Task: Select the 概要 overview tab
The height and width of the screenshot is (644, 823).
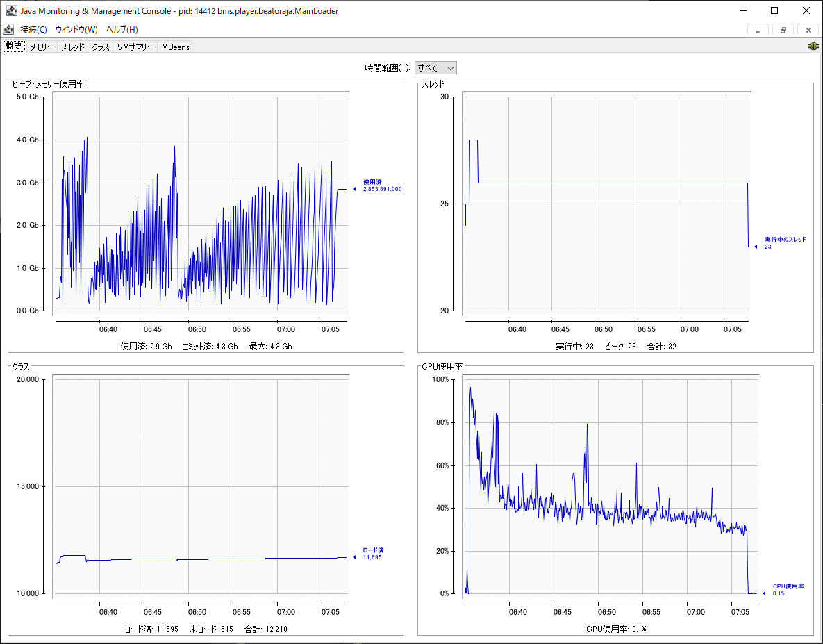Action: [x=14, y=46]
